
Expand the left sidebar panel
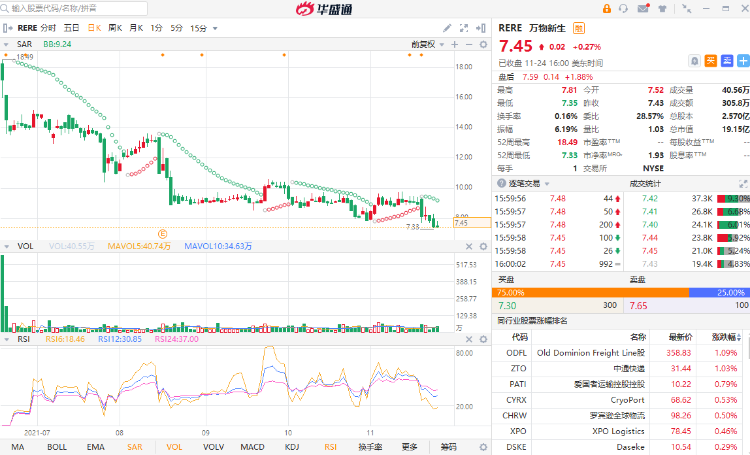coord(8,28)
